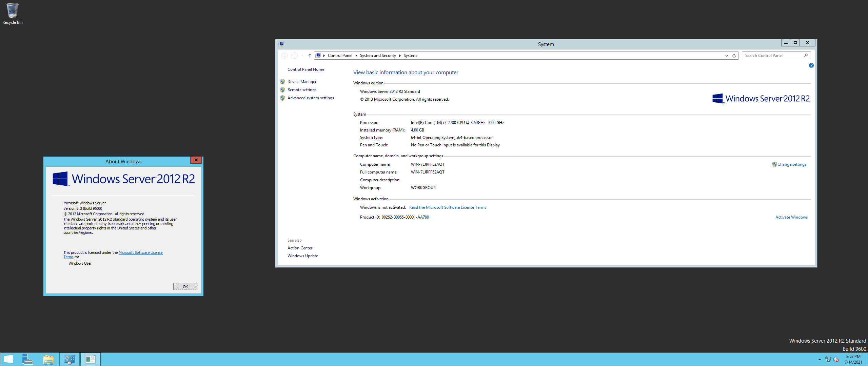Viewport: 868px width, 366px height.
Task: Click the muted speaker tray icon
Action: 836,359
